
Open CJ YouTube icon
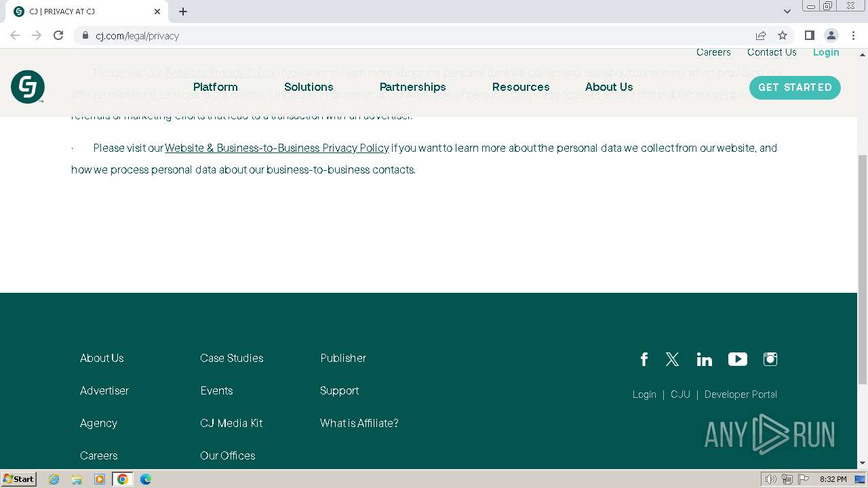pyautogui.click(x=738, y=359)
